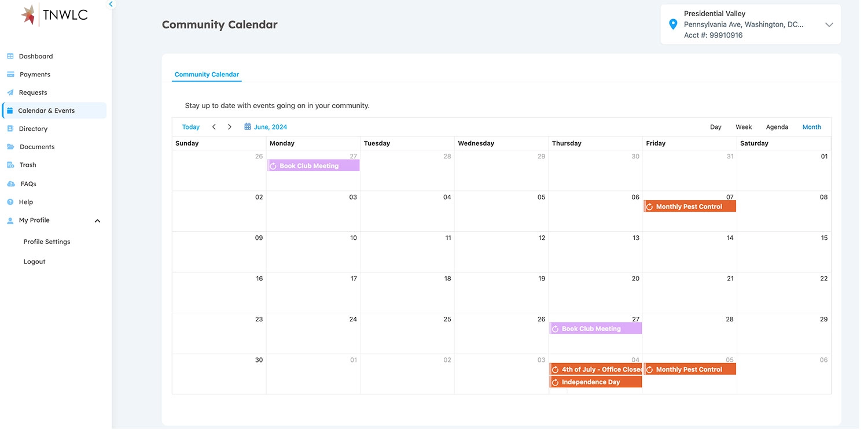Screen dimensions: 868x433
Task: Click the Dashboard icon in sidebar
Action: [10, 57]
